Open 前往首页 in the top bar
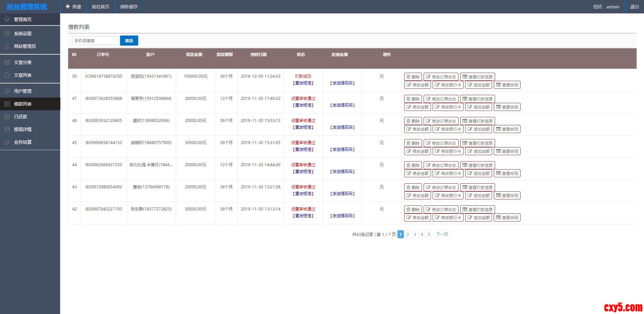This screenshot has height=314, width=644. pyautogui.click(x=101, y=7)
